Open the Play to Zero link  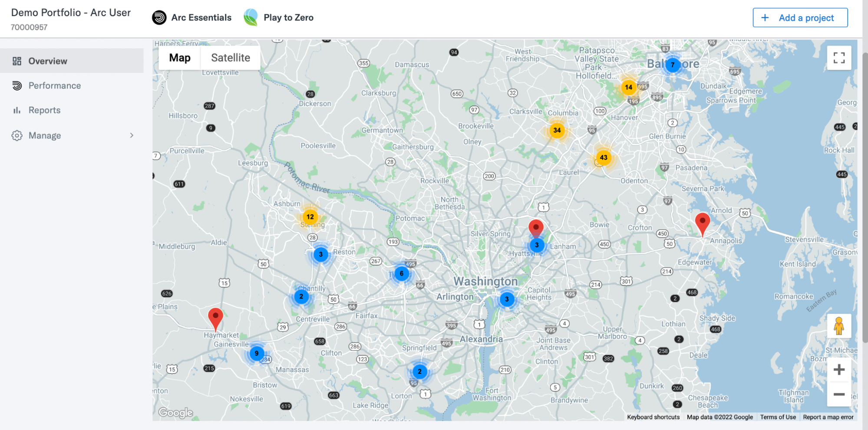288,17
